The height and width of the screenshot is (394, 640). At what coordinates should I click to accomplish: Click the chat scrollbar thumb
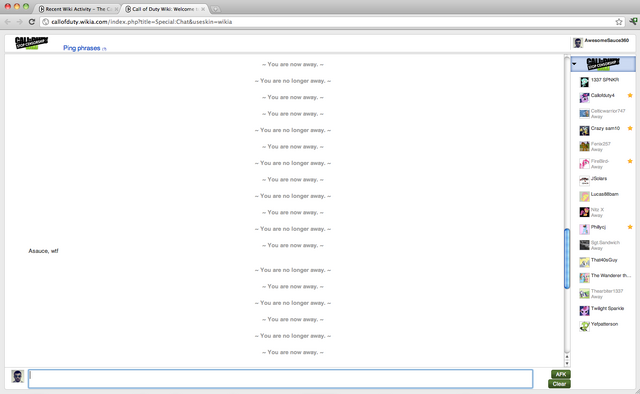(x=567, y=258)
